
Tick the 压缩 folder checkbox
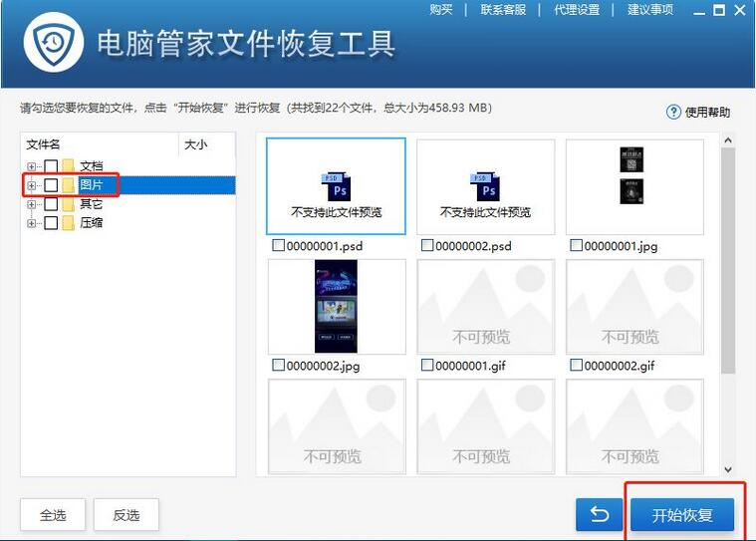click(x=51, y=223)
